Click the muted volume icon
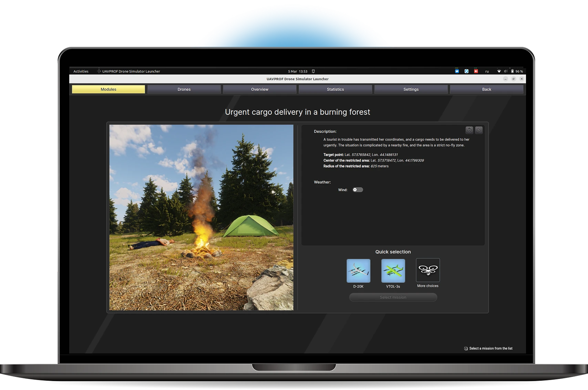Image resolution: width=588 pixels, height=390 pixels. tap(506, 71)
